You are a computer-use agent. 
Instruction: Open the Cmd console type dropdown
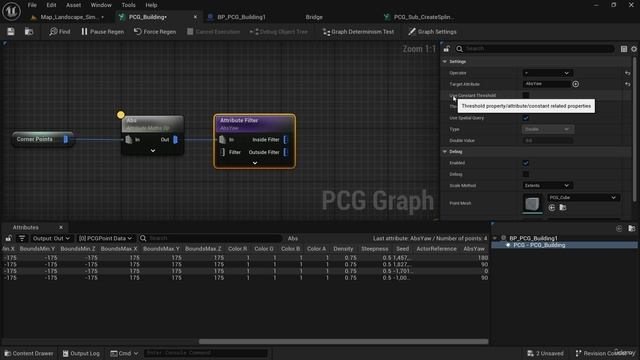coord(124,353)
